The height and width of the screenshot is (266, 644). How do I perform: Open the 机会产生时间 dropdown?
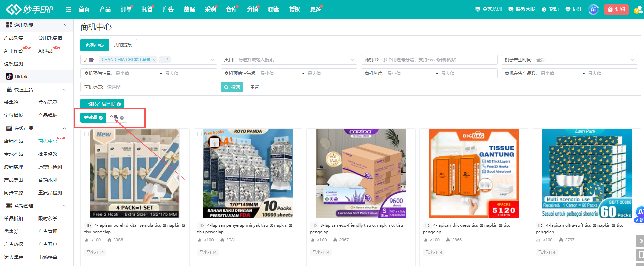(x=569, y=60)
